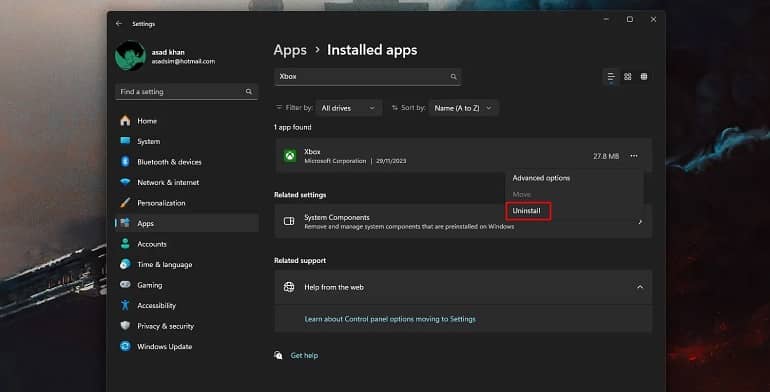Viewport: 770px width, 392px height.
Task: Click the Get help link
Action: (304, 355)
